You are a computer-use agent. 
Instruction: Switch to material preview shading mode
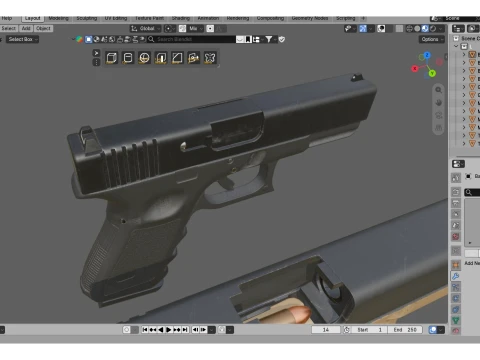point(425,29)
